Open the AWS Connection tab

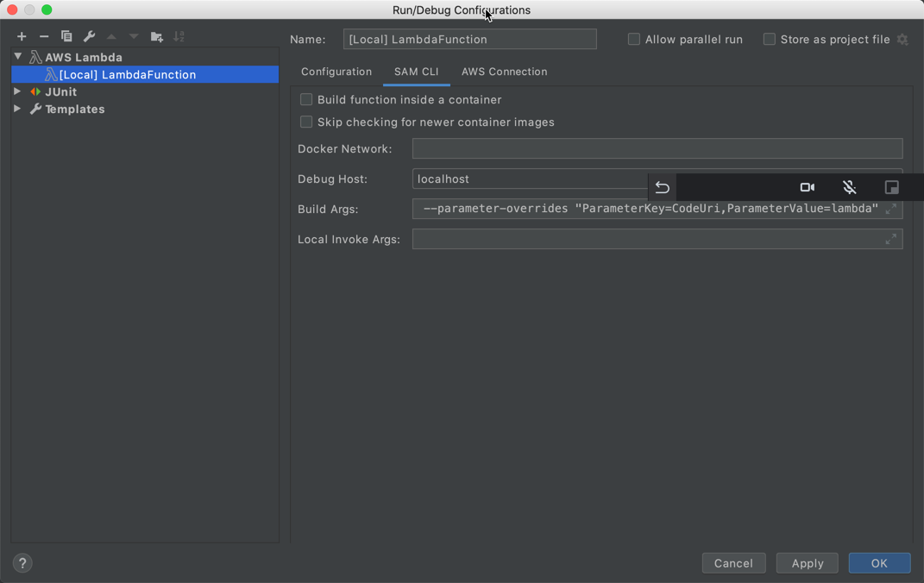pos(504,72)
